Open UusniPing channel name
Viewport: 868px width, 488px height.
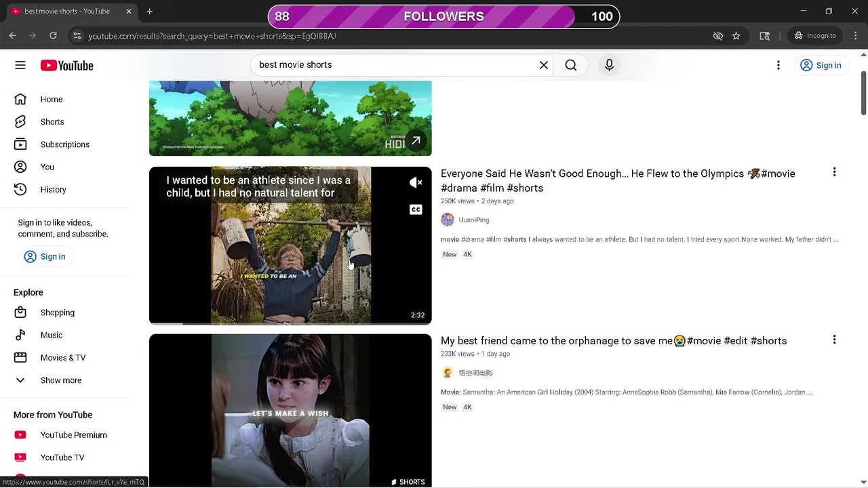(473, 220)
